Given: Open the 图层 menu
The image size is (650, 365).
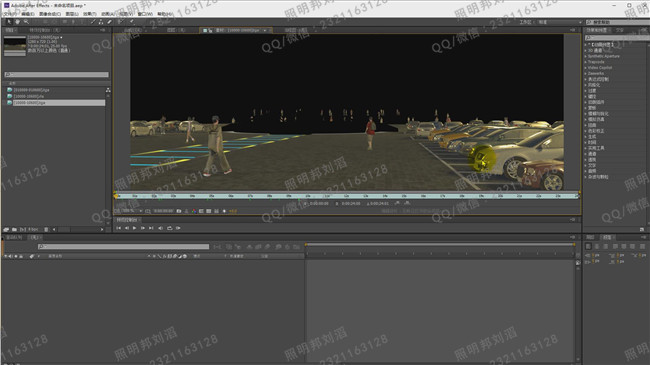Looking at the screenshot, I should 72,14.
